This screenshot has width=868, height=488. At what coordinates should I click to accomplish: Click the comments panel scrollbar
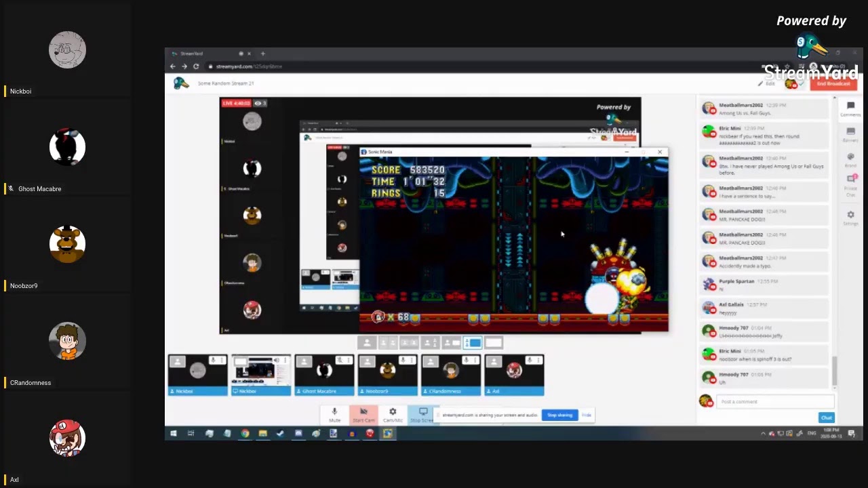click(x=835, y=369)
